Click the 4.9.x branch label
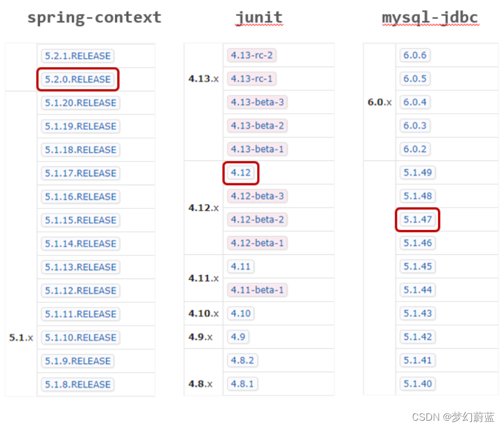The height and width of the screenshot is (428, 504). pyautogui.click(x=200, y=337)
